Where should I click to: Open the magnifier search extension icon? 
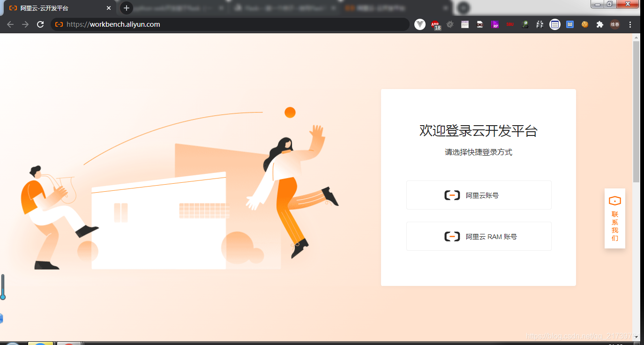tap(525, 24)
